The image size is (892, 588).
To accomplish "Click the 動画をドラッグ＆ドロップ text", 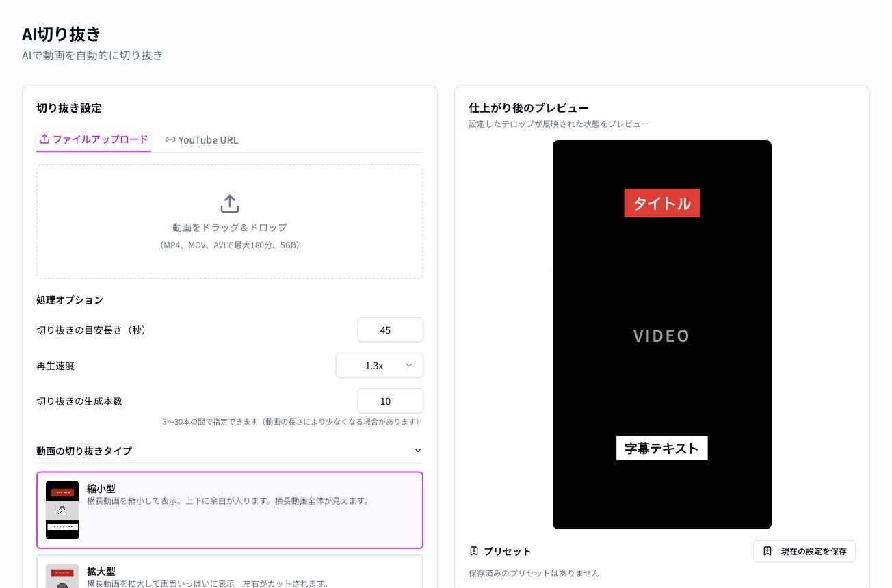I will click(230, 227).
